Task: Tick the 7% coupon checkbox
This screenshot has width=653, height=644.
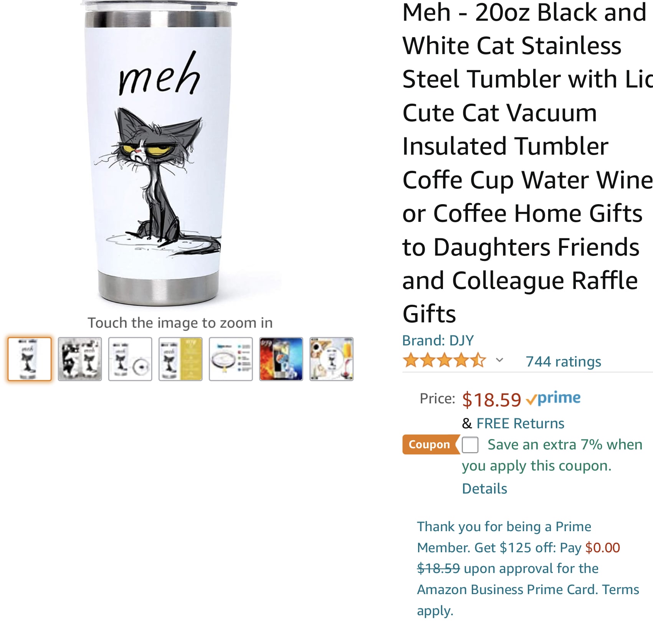Action: click(x=470, y=445)
